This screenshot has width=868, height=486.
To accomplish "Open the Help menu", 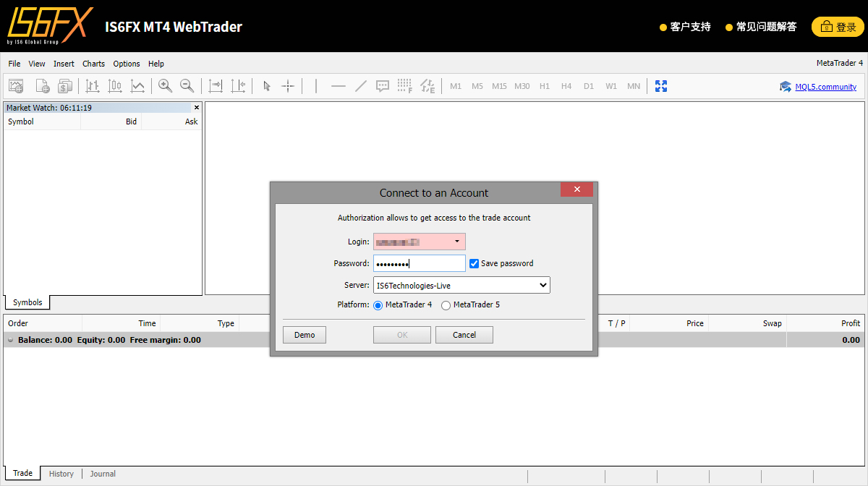I will [x=156, y=64].
